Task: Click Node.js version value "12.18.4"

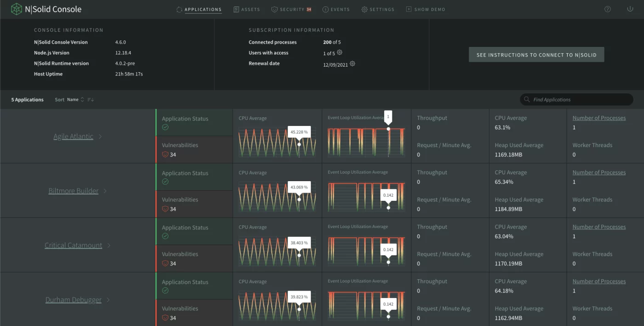Action: (123, 53)
